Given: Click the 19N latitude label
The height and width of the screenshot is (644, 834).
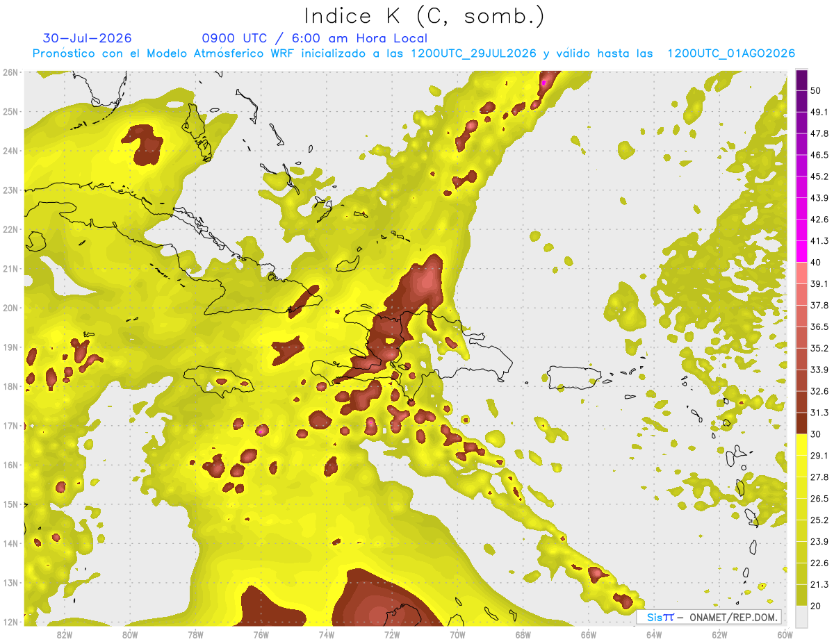Looking at the screenshot, I should [10, 347].
